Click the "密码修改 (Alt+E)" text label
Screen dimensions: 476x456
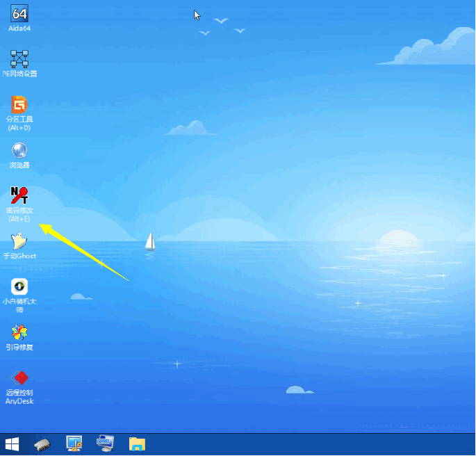click(x=19, y=214)
